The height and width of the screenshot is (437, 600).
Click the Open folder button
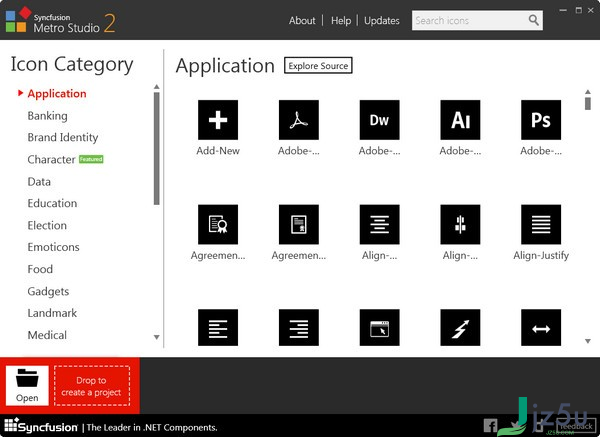click(x=27, y=385)
